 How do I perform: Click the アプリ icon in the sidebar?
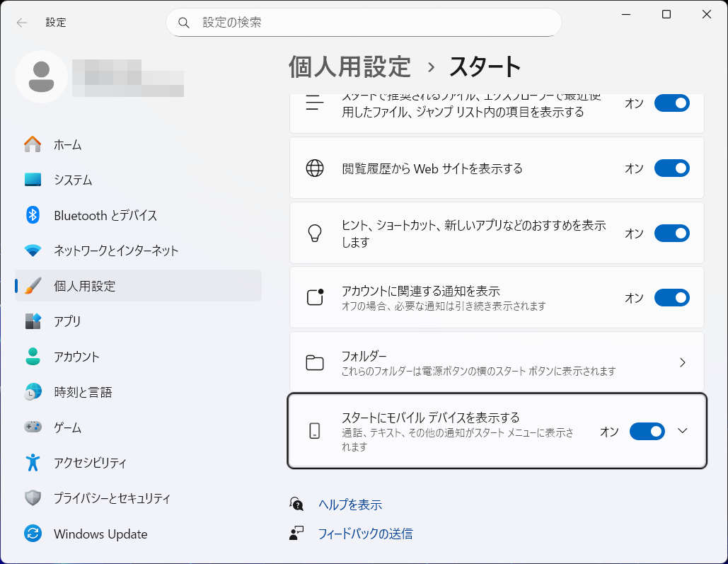(33, 321)
